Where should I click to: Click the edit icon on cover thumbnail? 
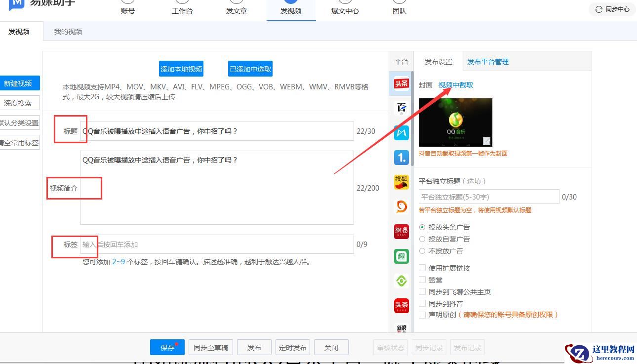click(486, 141)
